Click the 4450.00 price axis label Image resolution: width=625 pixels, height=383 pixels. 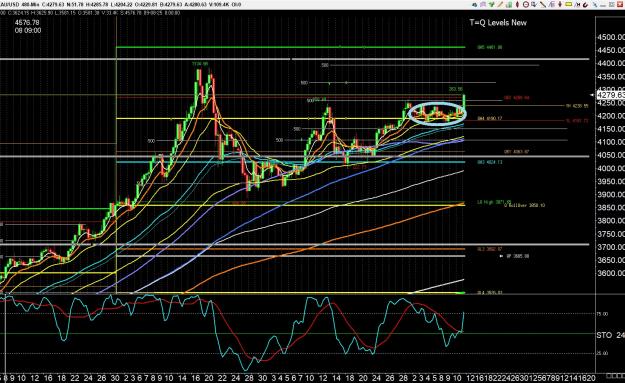coord(610,50)
